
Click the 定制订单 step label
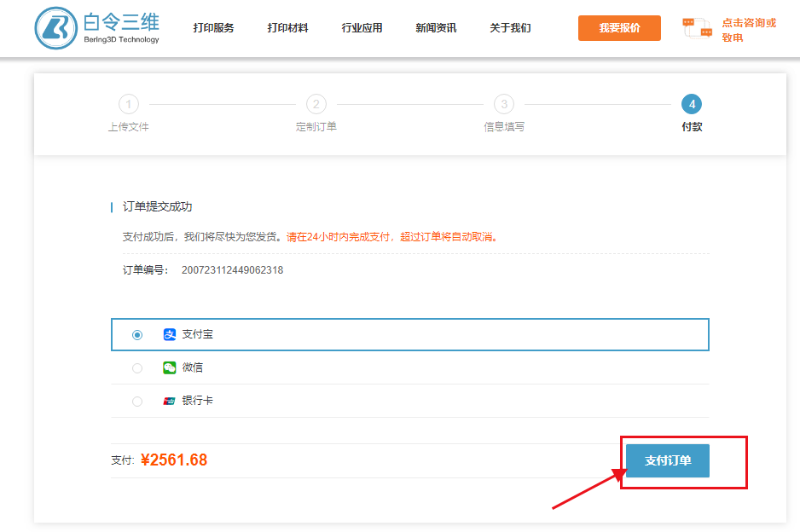click(316, 126)
